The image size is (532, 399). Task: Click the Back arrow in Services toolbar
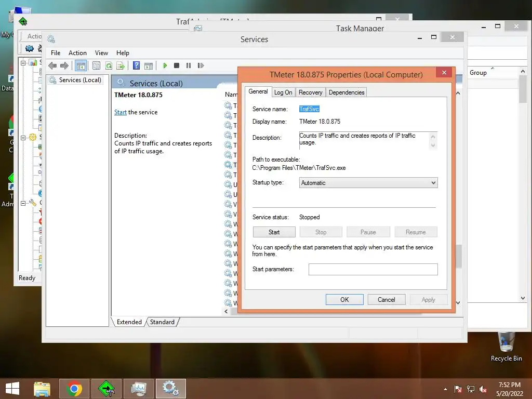[52, 65]
